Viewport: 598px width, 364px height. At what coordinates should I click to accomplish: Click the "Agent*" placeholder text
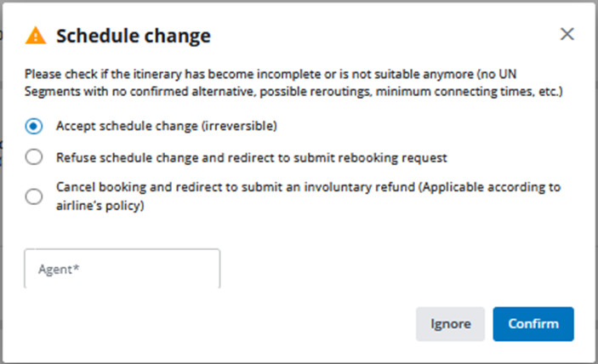pyautogui.click(x=59, y=269)
